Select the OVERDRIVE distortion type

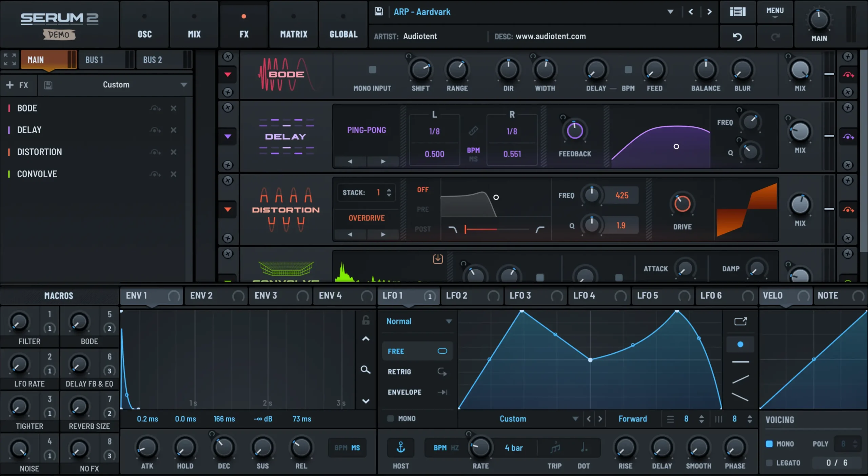coord(367,218)
